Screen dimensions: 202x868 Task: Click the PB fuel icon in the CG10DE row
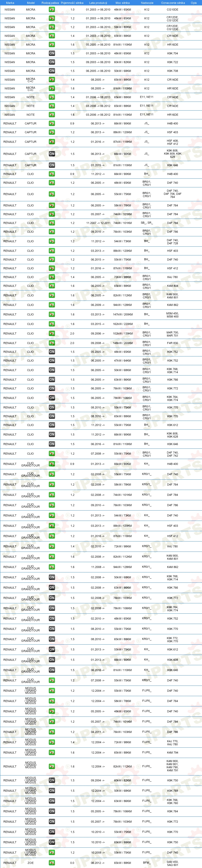pos(52,10)
